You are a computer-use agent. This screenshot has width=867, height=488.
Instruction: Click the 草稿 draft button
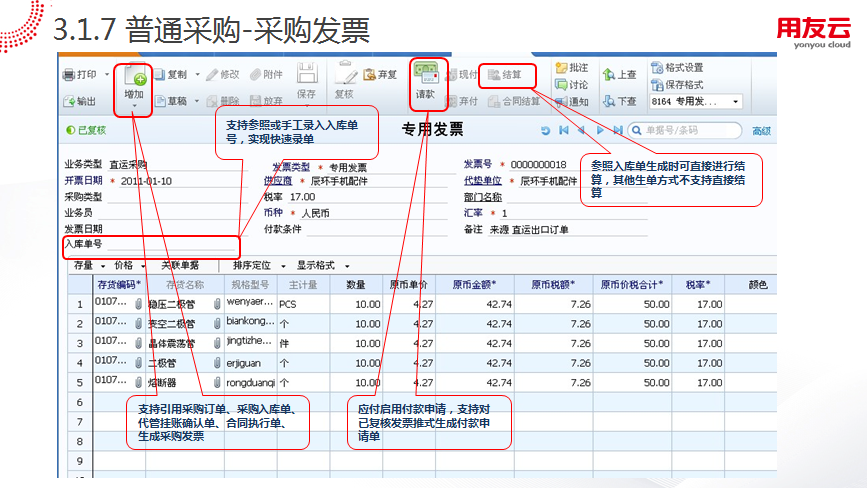(171, 101)
